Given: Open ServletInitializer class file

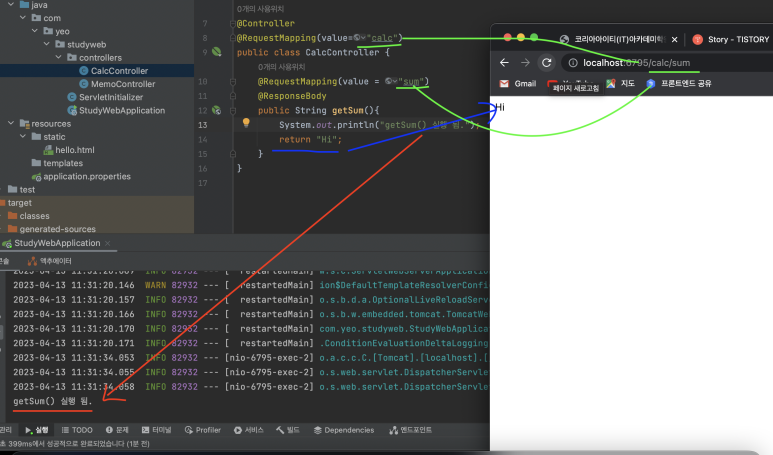Looking at the screenshot, I should [x=111, y=97].
